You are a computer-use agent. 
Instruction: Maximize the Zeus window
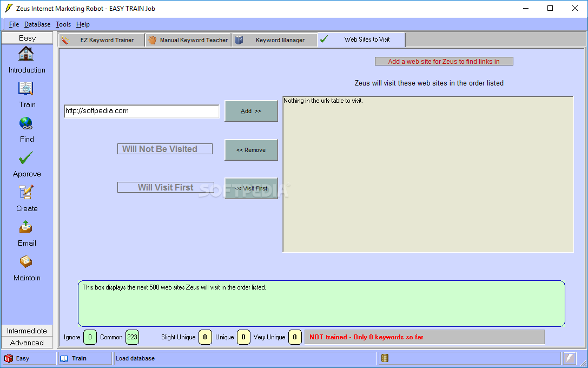click(550, 8)
